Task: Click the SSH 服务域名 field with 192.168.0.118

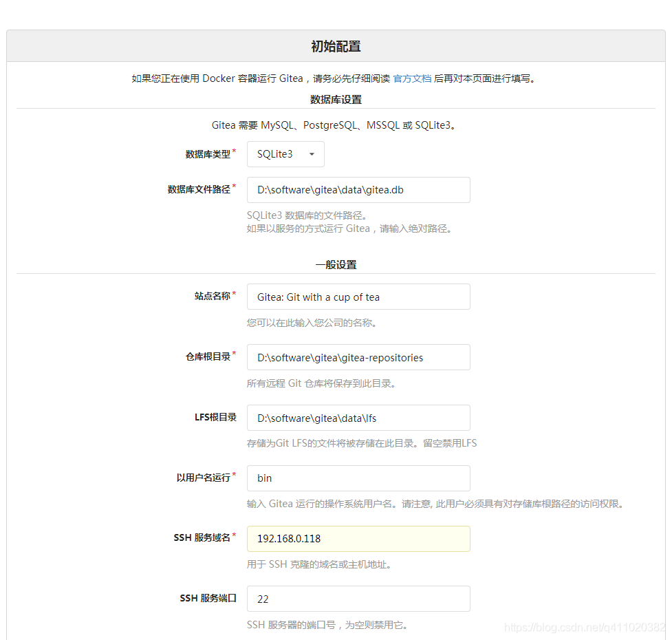Action: pyautogui.click(x=358, y=539)
